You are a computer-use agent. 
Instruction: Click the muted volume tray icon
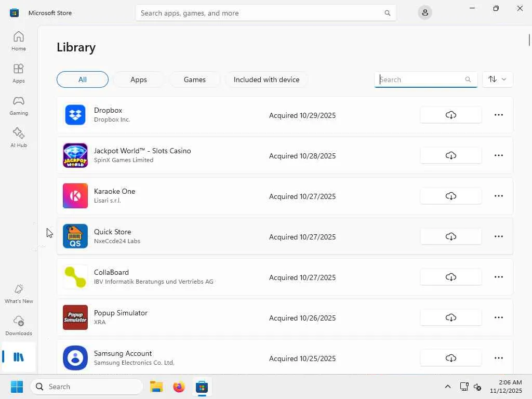477,387
